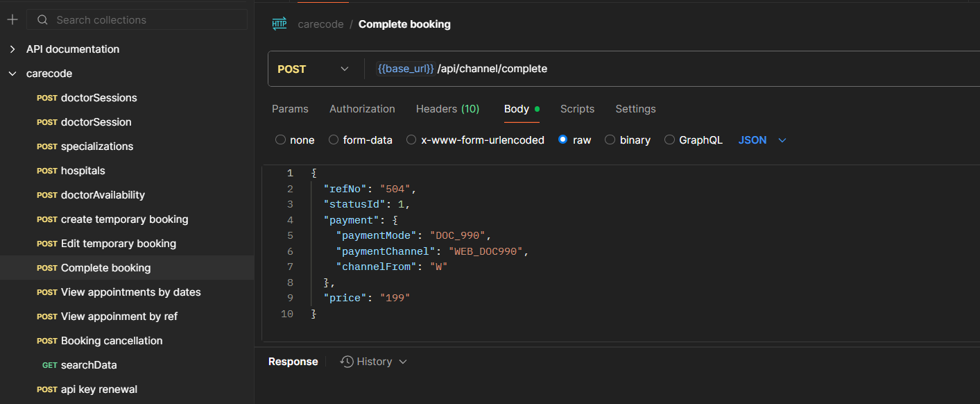This screenshot has width=980, height=404.
Task: Expand the API documentation collection
Action: 12,49
